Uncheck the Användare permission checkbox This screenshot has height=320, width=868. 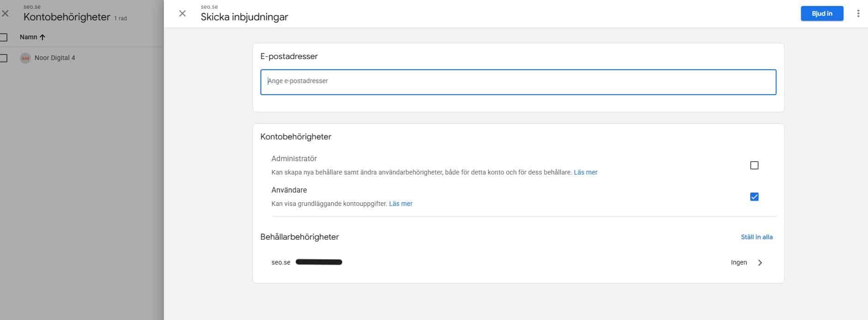pos(754,197)
